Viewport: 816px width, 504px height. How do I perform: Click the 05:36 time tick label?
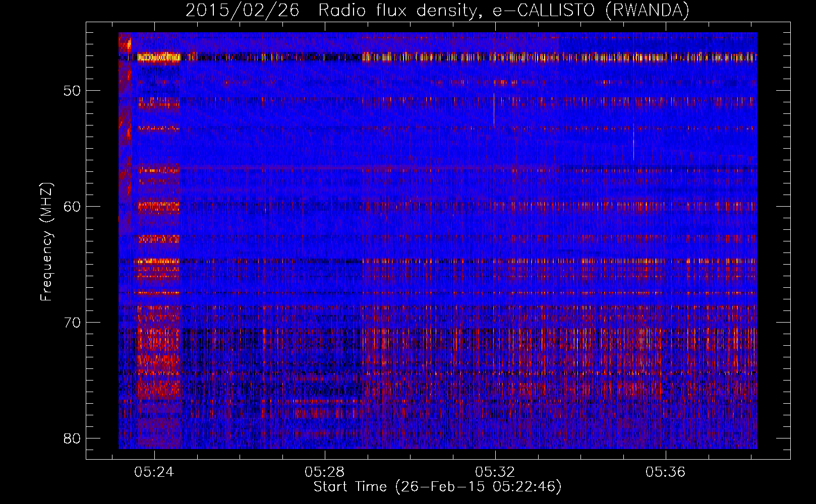pyautogui.click(x=666, y=472)
